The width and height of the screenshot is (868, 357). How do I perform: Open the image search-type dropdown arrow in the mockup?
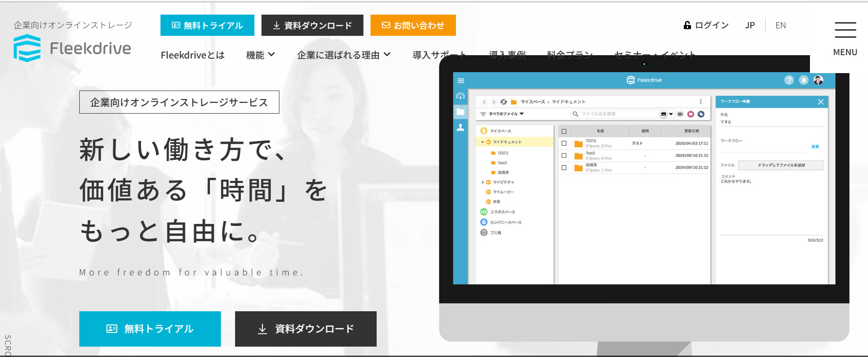point(671,114)
